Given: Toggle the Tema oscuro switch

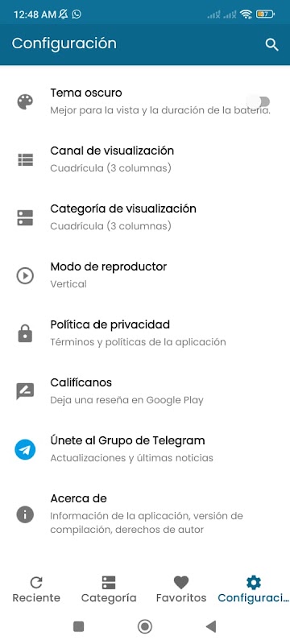Looking at the screenshot, I should coord(259,101).
